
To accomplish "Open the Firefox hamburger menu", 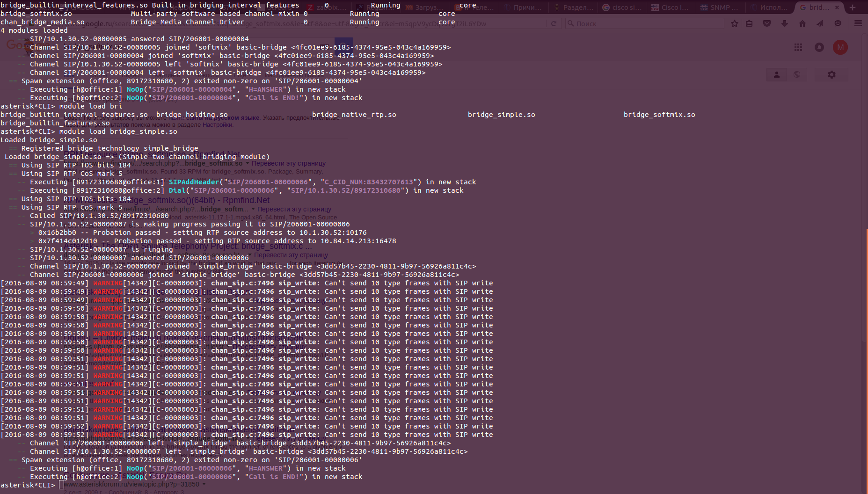I will click(858, 23).
